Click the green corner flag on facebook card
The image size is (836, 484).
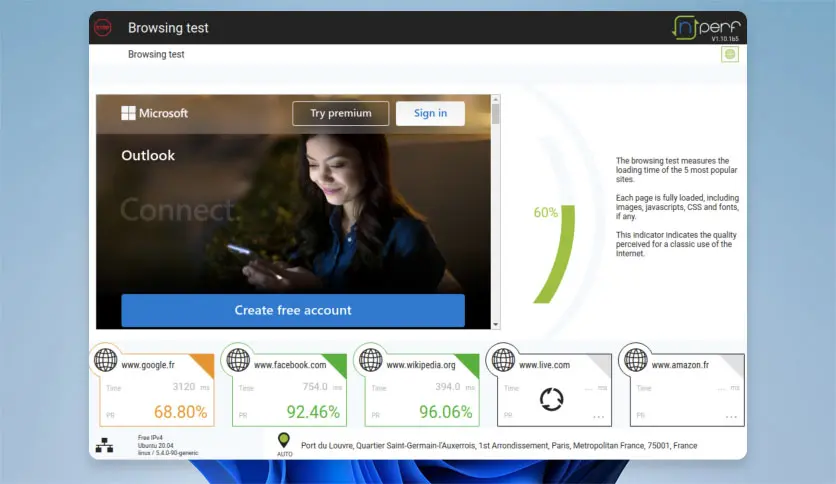[338, 363]
